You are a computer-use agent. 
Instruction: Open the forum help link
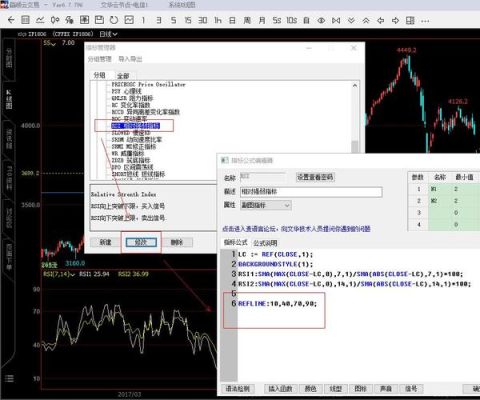point(296,229)
